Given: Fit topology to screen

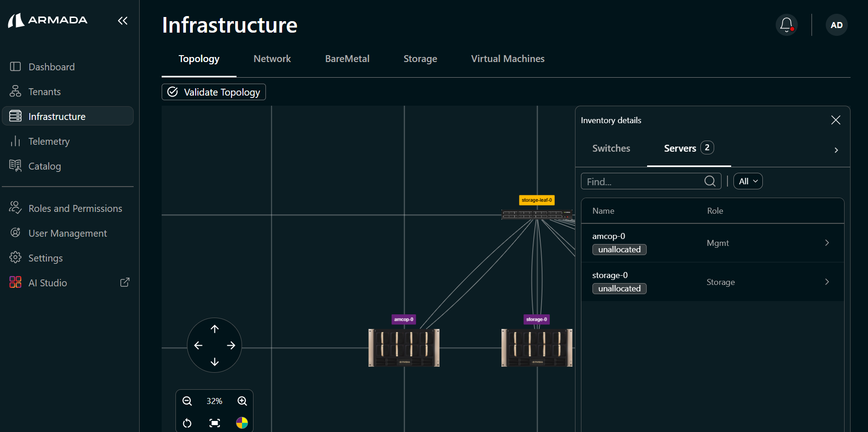Looking at the screenshot, I should [214, 423].
